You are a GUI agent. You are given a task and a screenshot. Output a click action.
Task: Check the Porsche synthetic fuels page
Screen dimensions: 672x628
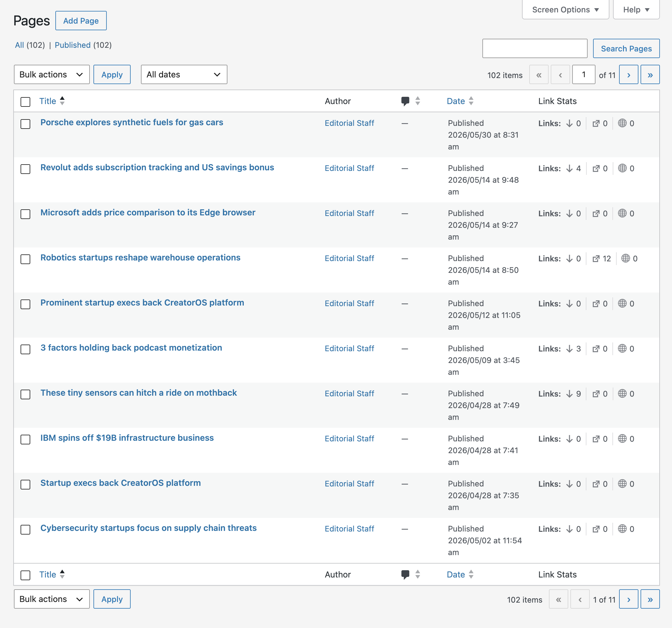pyautogui.click(x=25, y=124)
